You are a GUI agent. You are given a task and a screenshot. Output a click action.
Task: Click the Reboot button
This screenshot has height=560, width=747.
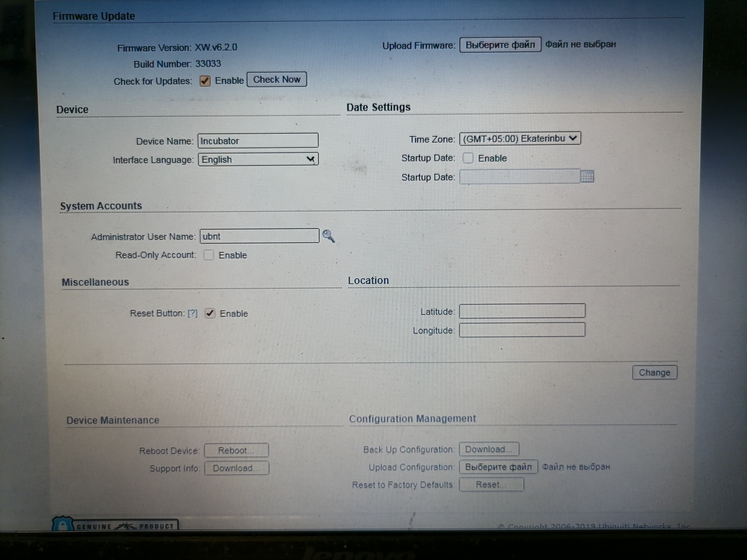click(x=236, y=450)
